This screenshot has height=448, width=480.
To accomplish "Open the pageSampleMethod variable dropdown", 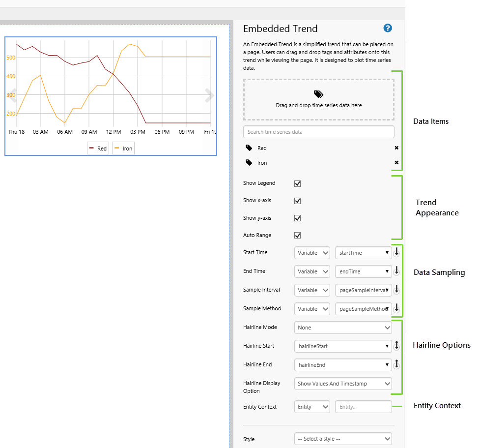I will 364,309.
